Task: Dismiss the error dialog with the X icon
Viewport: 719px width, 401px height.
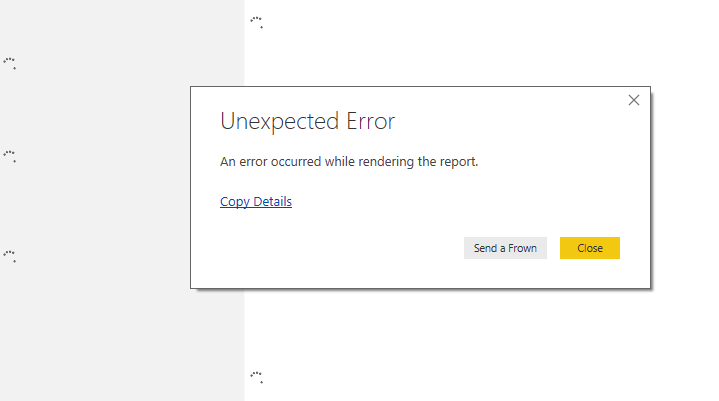Action: tap(634, 100)
